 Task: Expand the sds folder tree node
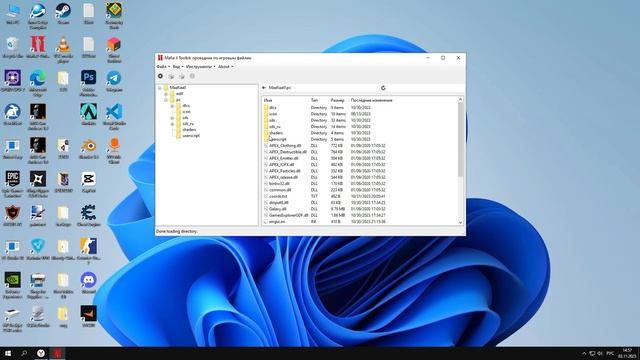172,118
